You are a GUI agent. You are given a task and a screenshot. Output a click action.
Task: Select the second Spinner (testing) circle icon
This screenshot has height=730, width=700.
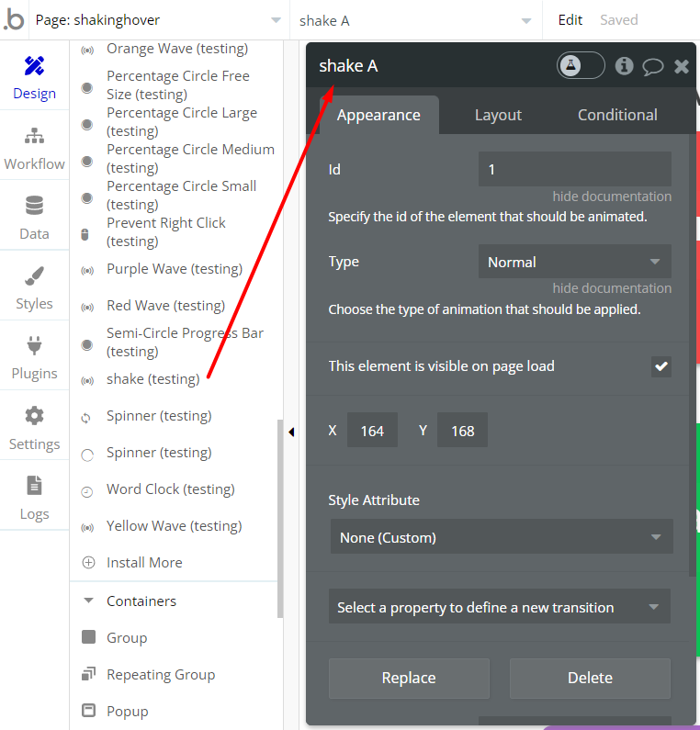click(x=87, y=455)
